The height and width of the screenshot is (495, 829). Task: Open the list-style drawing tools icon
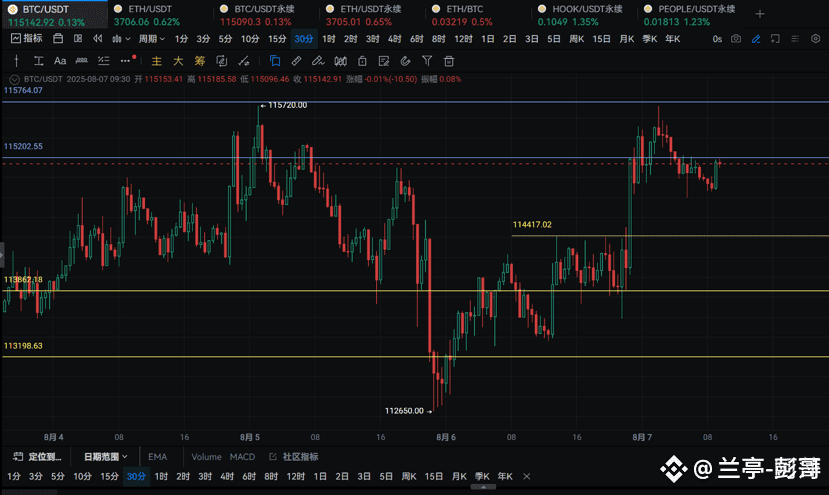104,61
